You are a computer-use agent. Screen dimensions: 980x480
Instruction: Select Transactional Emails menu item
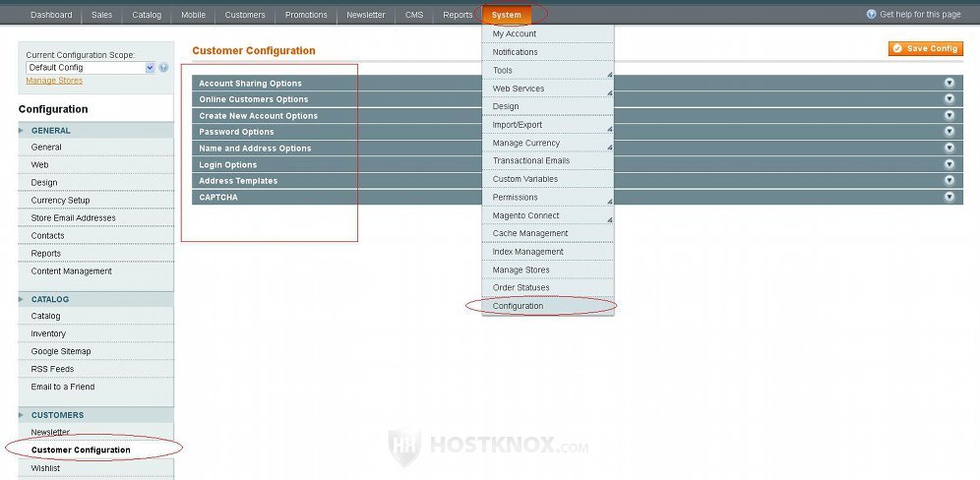tap(548, 160)
